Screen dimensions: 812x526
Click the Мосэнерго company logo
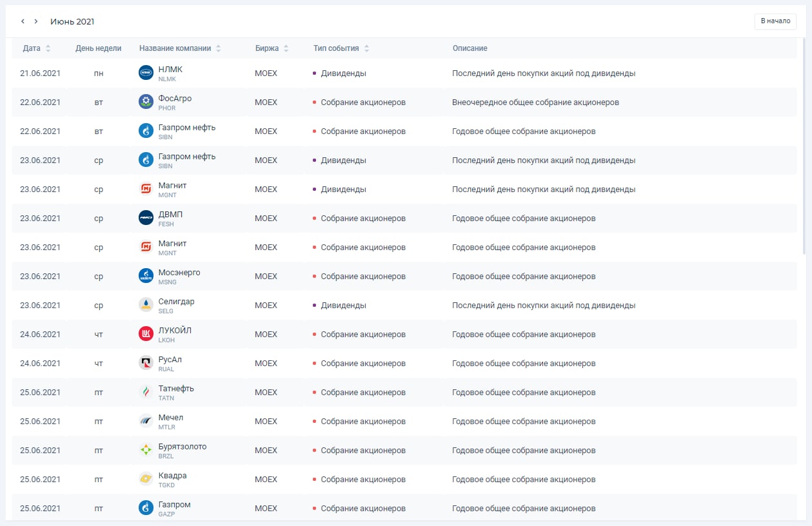(146, 276)
